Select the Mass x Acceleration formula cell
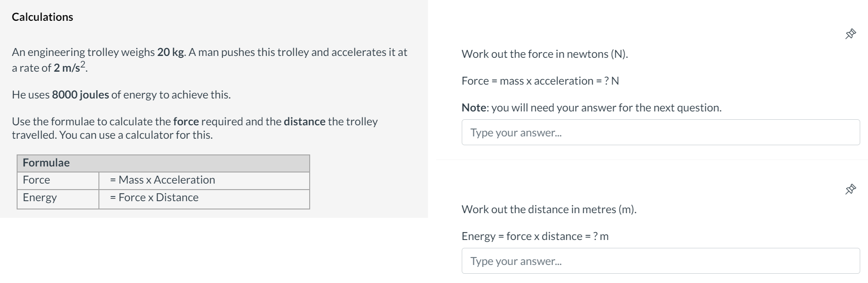This screenshot has width=868, height=283. pos(162,180)
